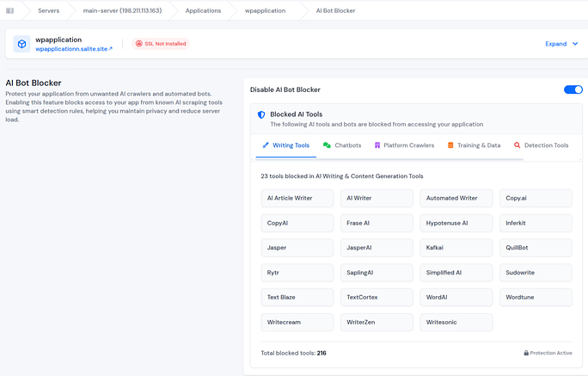Click the pencil icon on Writing Tools tab

[266, 145]
